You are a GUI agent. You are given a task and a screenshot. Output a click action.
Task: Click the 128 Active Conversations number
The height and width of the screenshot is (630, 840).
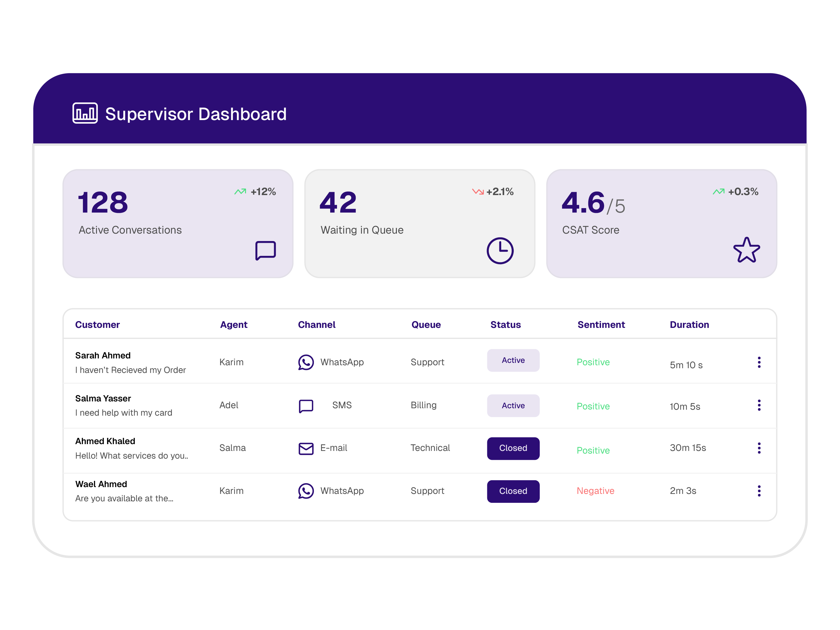tap(103, 203)
